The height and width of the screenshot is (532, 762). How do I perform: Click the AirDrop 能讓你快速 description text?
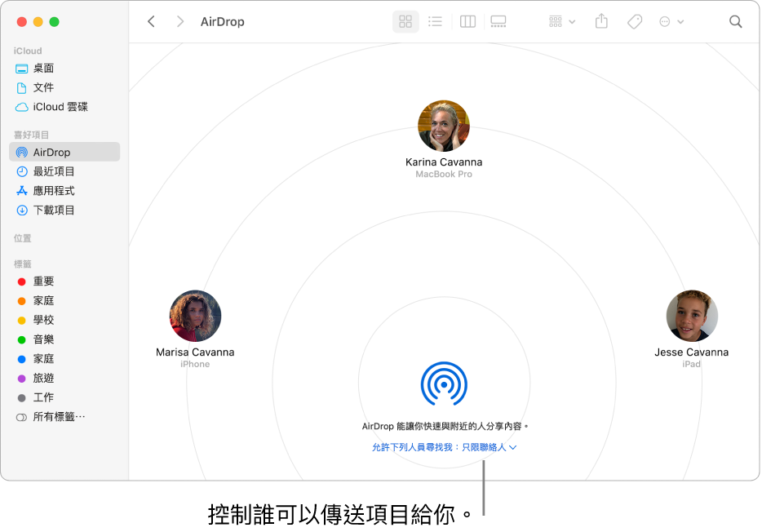click(445, 426)
